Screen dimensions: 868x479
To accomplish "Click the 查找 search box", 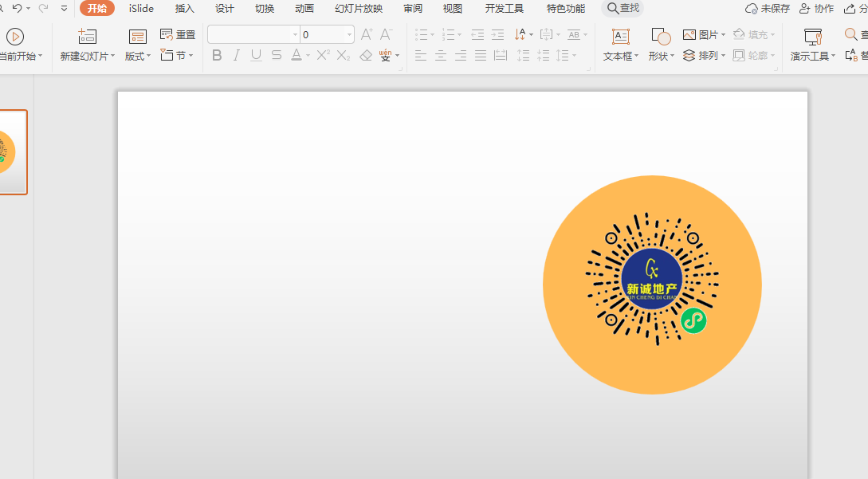I will [623, 8].
